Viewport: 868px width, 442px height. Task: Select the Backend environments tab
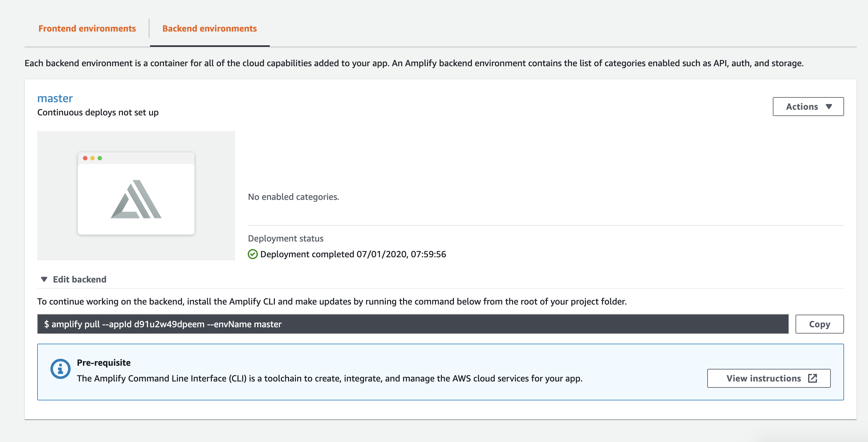tap(209, 28)
